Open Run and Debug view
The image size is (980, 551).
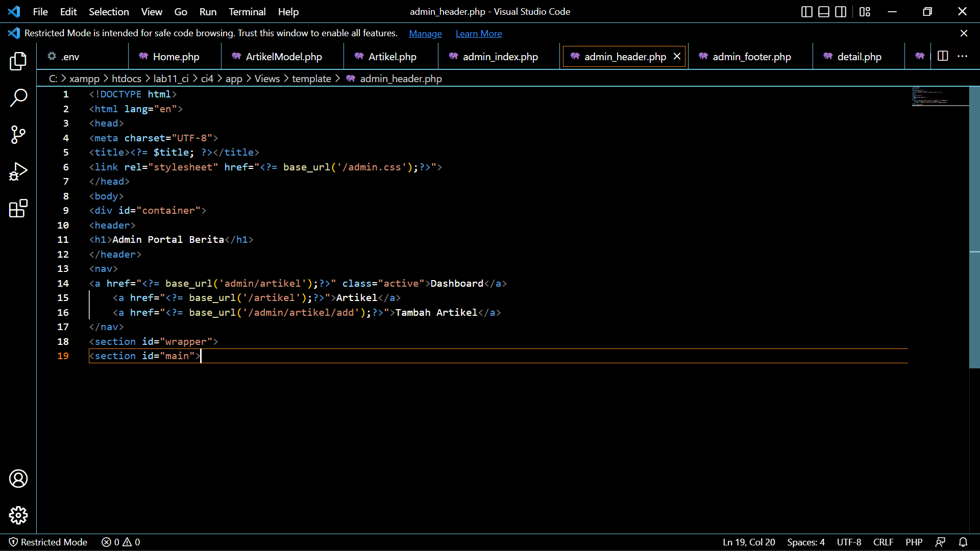pyautogui.click(x=18, y=171)
